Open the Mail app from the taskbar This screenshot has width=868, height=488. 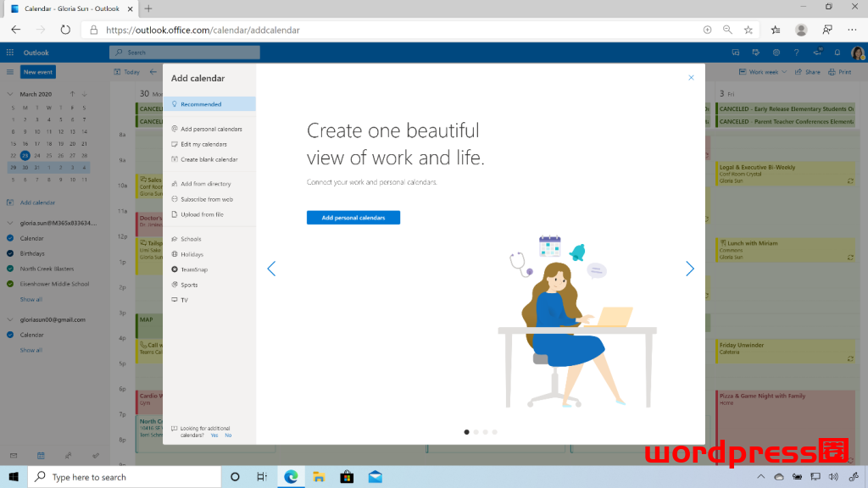[376, 477]
